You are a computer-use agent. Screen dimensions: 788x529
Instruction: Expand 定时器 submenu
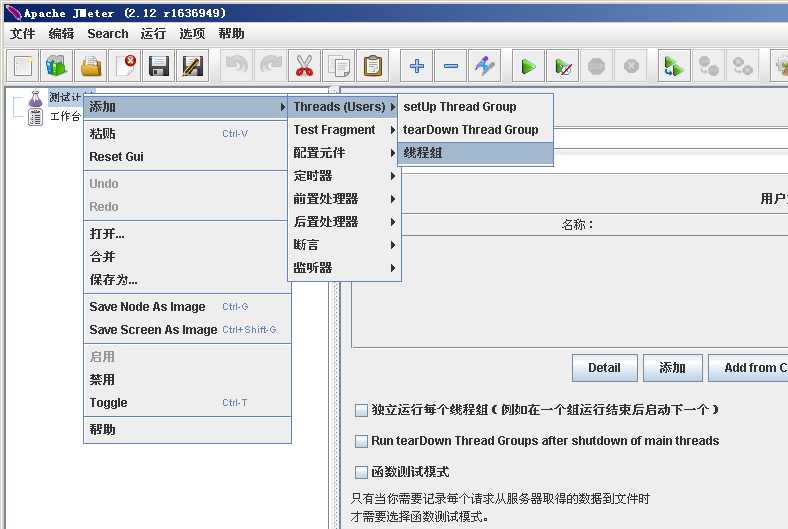(x=344, y=176)
